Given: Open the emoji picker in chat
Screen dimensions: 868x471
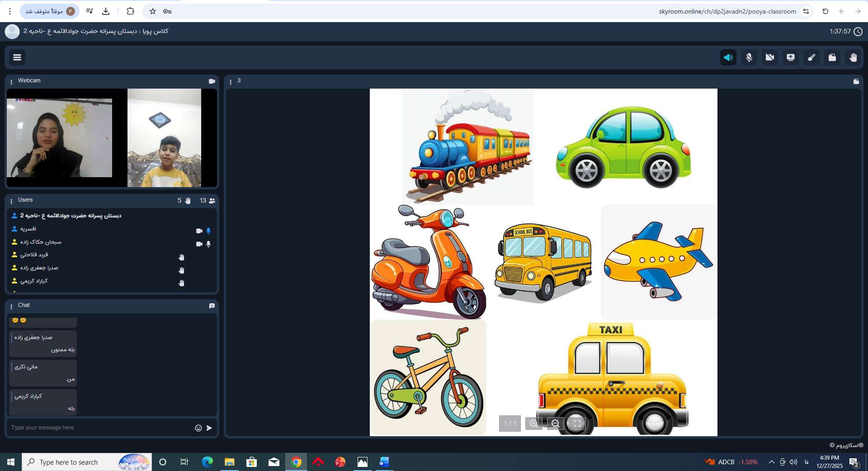Looking at the screenshot, I should click(x=198, y=428).
